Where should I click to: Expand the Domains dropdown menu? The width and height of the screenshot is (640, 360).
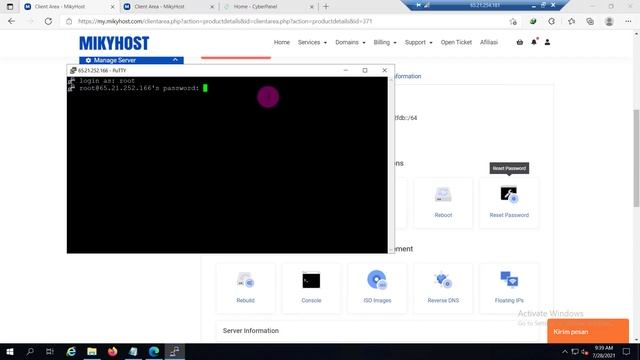point(350,42)
